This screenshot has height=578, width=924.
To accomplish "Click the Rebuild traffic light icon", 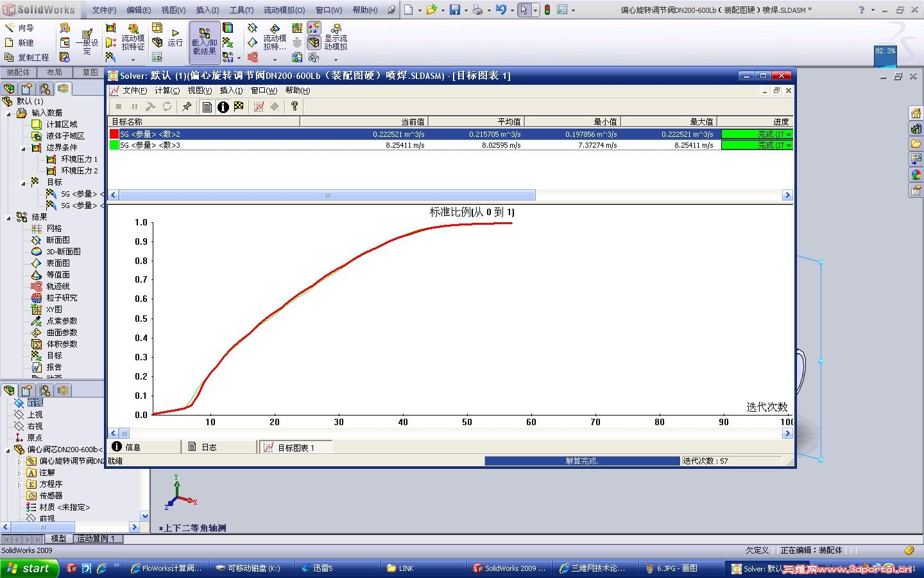I will pos(547,10).
